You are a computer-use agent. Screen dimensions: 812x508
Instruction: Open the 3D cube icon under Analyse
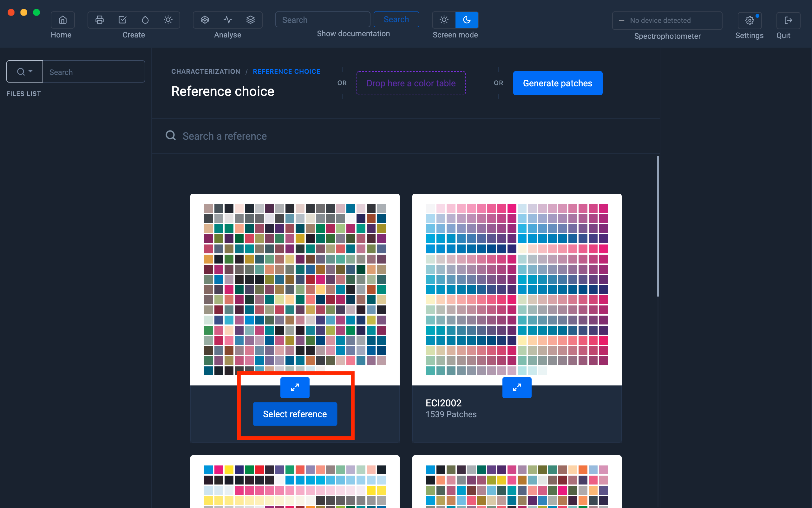[205, 20]
